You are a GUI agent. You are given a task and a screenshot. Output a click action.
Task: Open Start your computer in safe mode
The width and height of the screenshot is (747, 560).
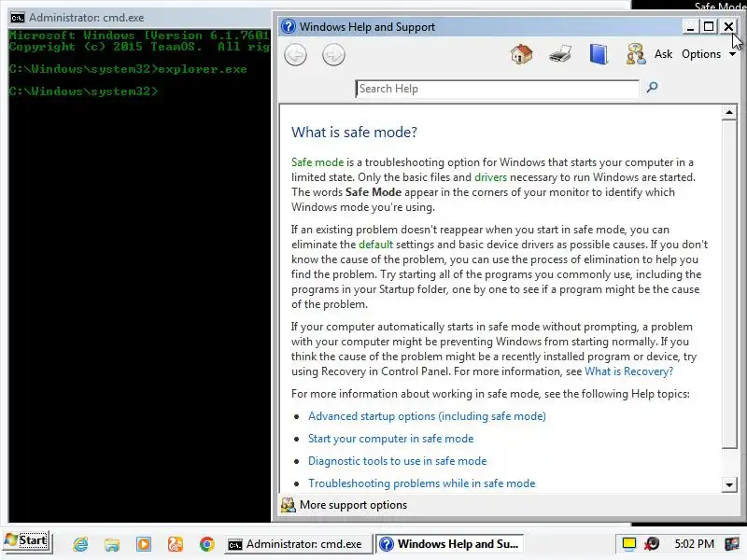[390, 439]
